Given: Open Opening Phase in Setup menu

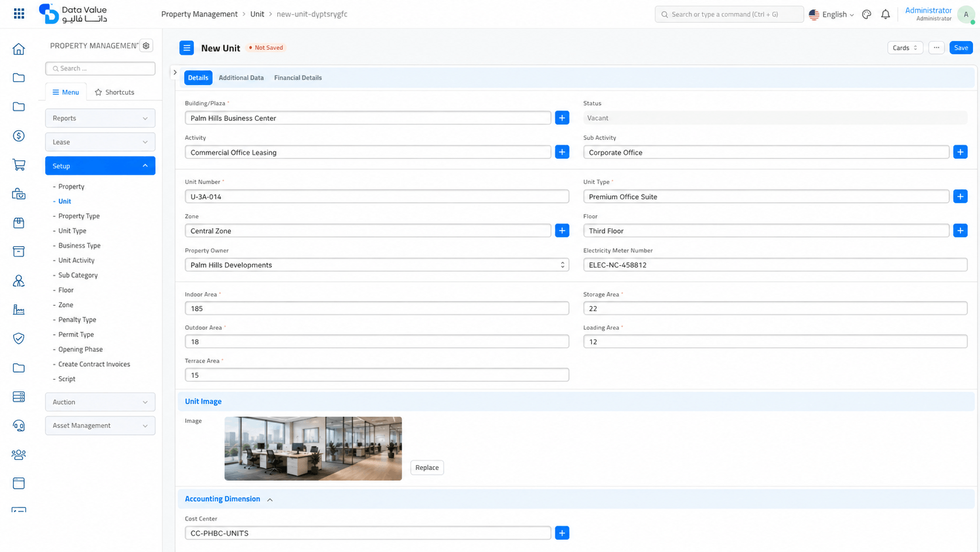Looking at the screenshot, I should tap(80, 350).
